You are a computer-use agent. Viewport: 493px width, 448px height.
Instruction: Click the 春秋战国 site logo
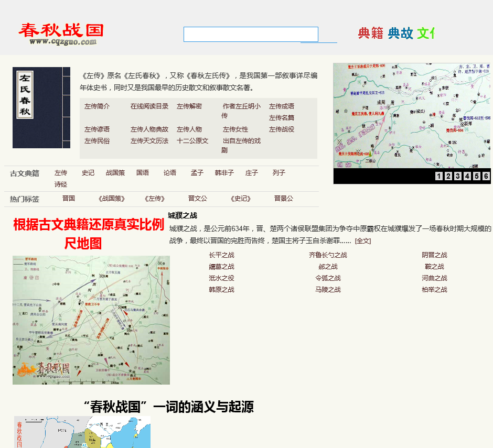[x=61, y=34]
